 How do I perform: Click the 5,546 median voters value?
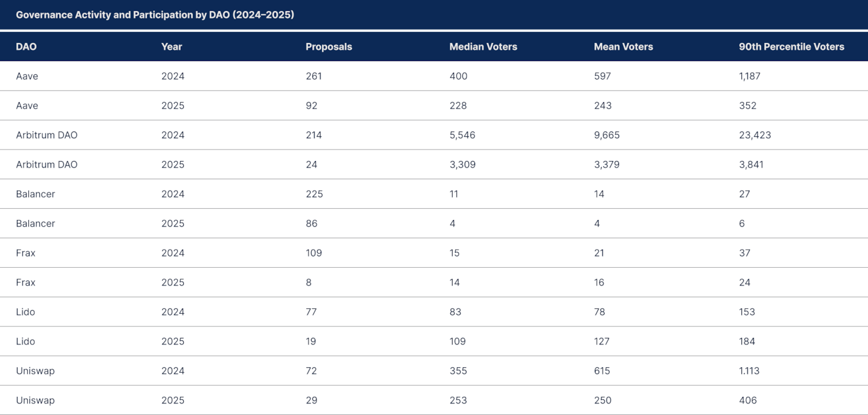pos(462,135)
